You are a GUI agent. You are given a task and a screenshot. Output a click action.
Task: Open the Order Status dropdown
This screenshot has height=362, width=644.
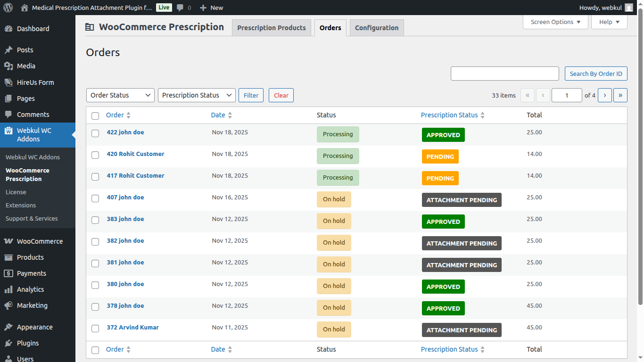(x=120, y=95)
